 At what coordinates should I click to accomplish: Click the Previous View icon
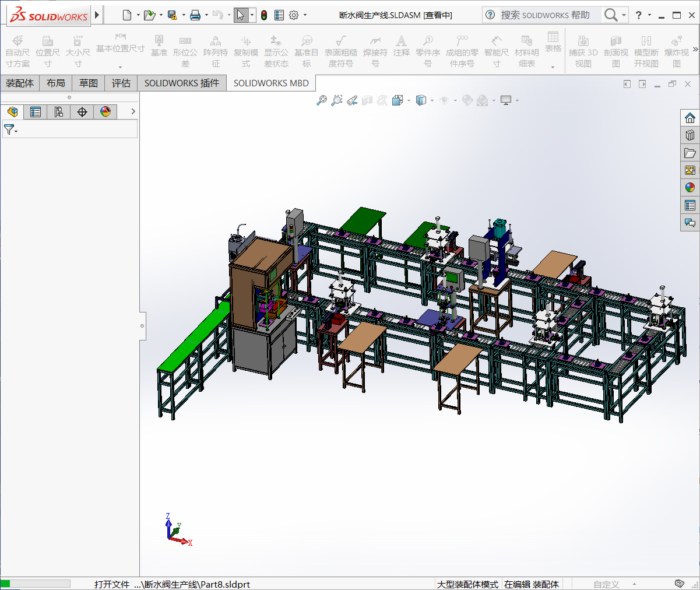[351, 100]
